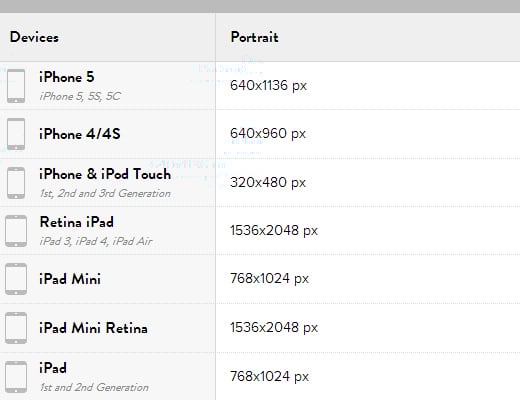520x400 pixels.
Task: Select the Portrait column header
Action: pyautogui.click(x=255, y=37)
